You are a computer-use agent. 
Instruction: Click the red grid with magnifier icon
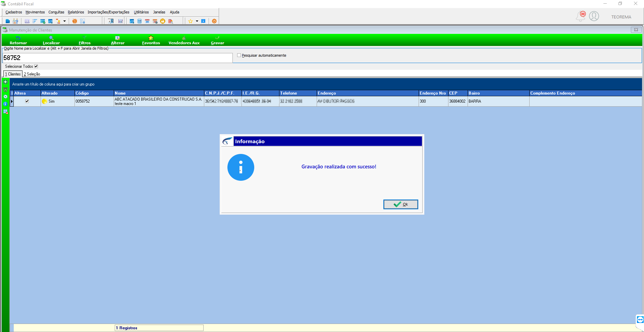170,21
